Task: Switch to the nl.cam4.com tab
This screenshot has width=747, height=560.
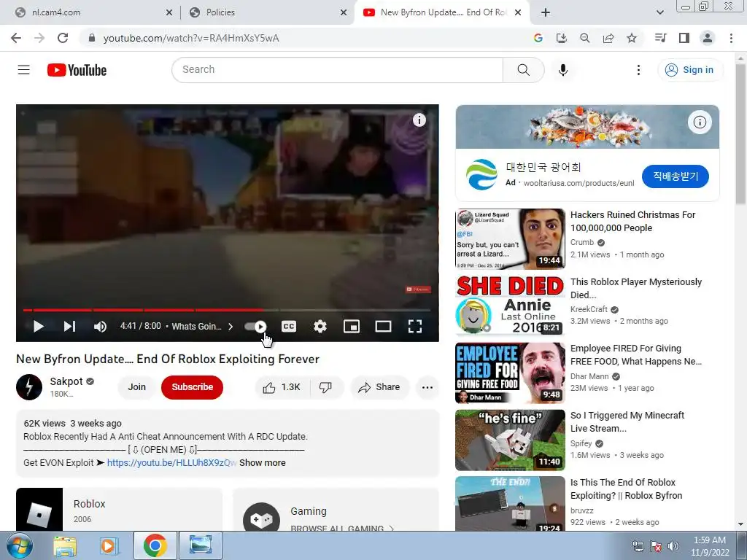Action: (x=89, y=12)
